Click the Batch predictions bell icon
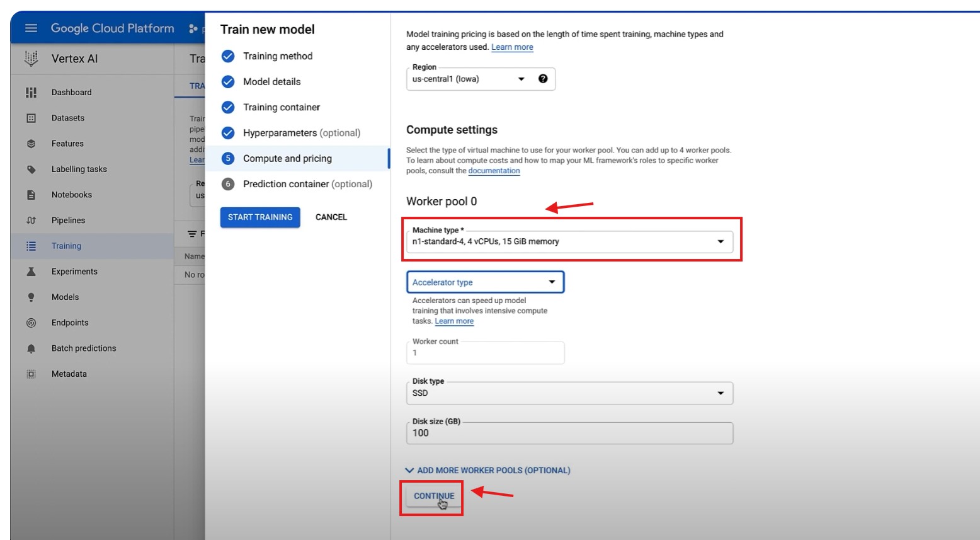This screenshot has height=540, width=980. click(x=31, y=348)
